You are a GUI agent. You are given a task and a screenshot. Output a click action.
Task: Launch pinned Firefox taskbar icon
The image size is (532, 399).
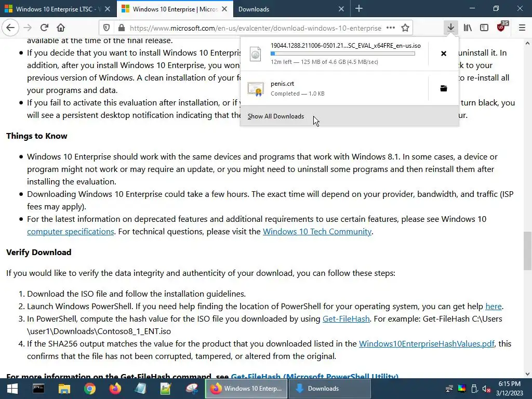point(115,389)
